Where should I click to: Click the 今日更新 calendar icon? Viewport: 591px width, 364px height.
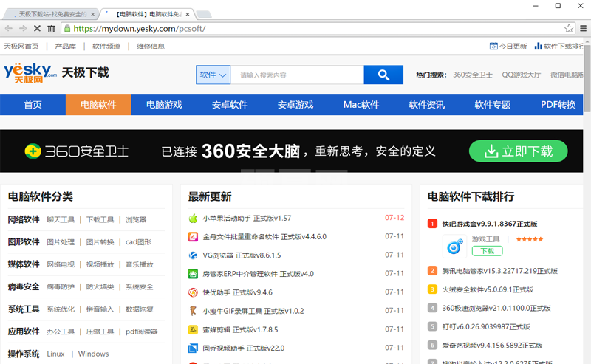(493, 46)
